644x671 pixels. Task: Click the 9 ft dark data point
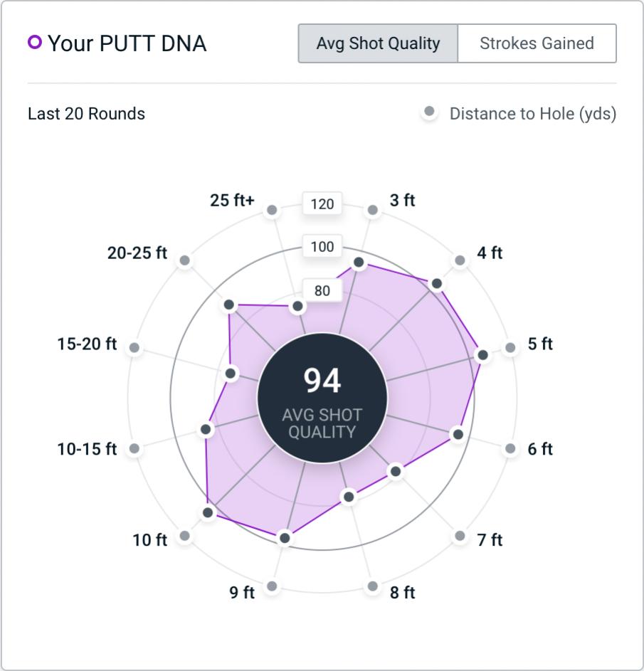(x=285, y=538)
